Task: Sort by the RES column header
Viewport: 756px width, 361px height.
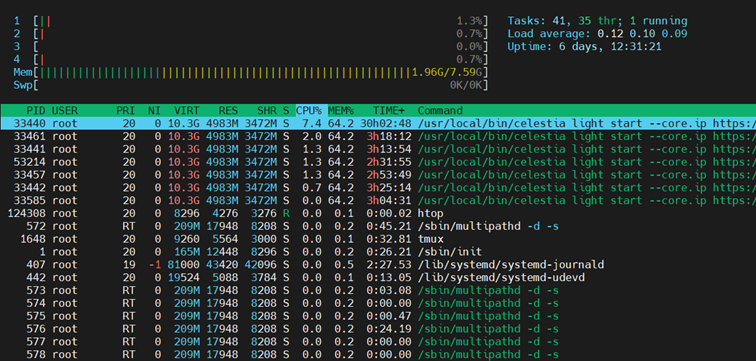Action: (228, 110)
